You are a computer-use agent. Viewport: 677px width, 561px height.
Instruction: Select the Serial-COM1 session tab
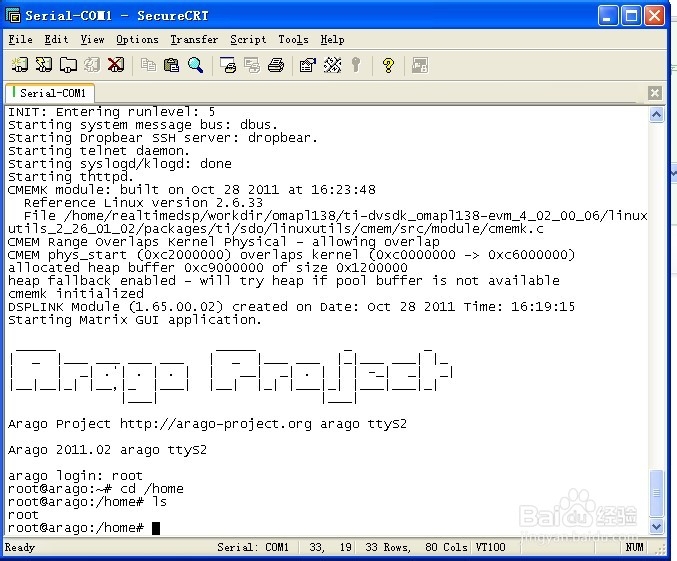click(50, 93)
